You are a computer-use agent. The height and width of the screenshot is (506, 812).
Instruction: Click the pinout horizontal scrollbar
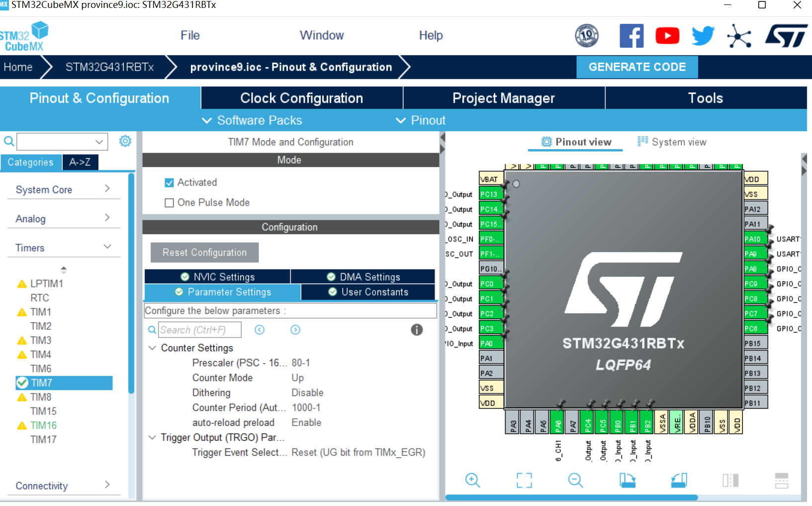pos(572,497)
